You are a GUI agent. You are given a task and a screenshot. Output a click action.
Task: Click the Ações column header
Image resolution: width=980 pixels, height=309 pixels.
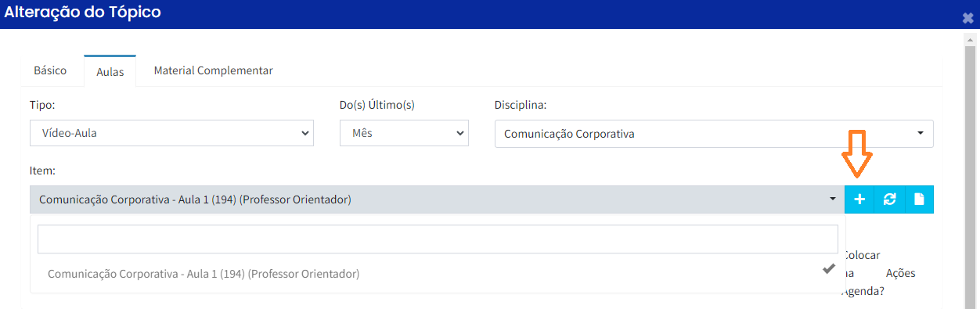click(900, 273)
